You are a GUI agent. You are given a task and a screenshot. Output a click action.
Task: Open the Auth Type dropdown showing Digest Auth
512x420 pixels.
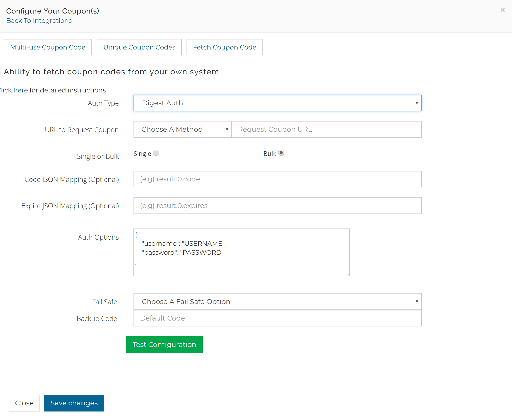pos(277,103)
